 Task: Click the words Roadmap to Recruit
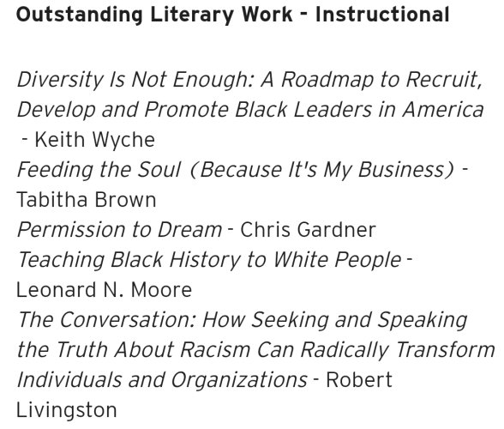pos(382,80)
